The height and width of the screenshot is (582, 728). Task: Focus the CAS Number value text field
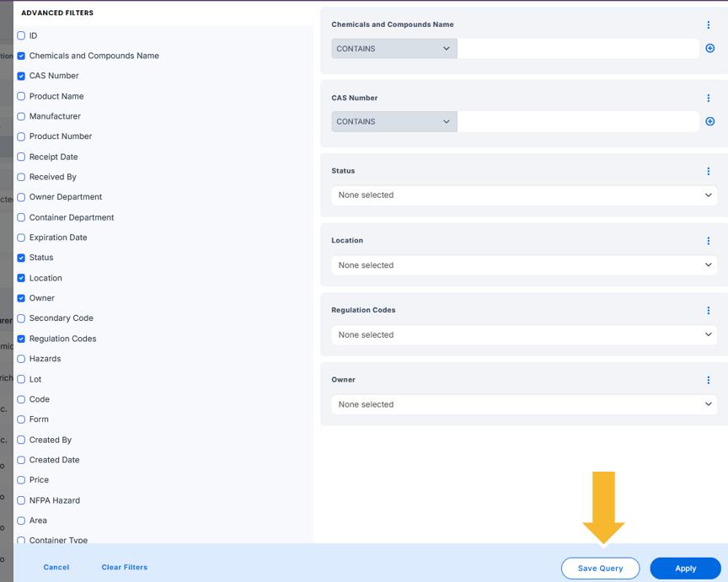[x=578, y=121]
